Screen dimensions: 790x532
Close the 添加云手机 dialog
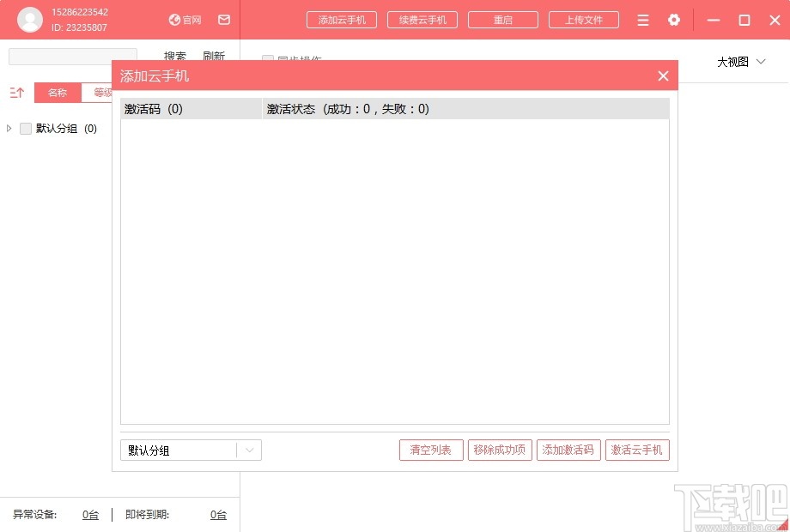663,76
